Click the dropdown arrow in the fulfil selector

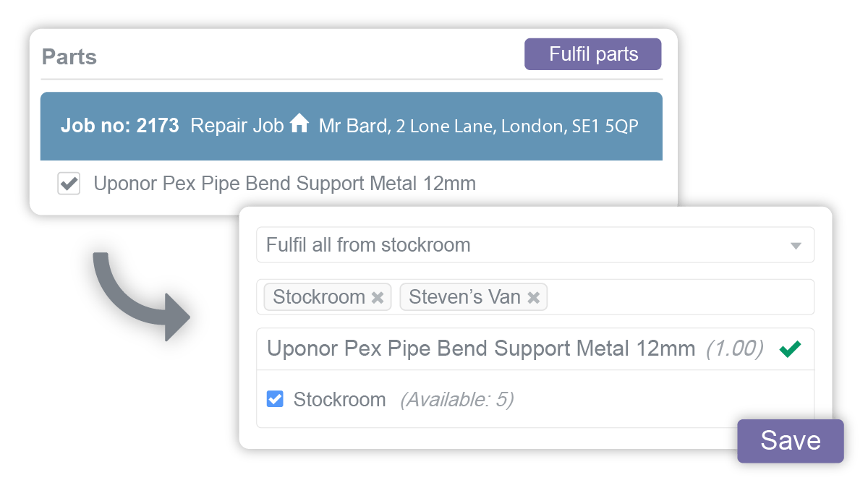tap(796, 246)
